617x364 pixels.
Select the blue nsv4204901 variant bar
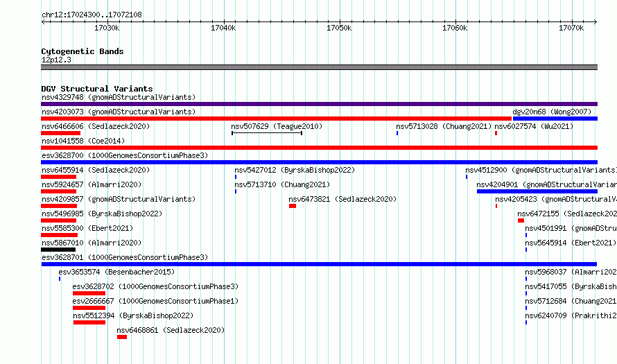(537, 191)
